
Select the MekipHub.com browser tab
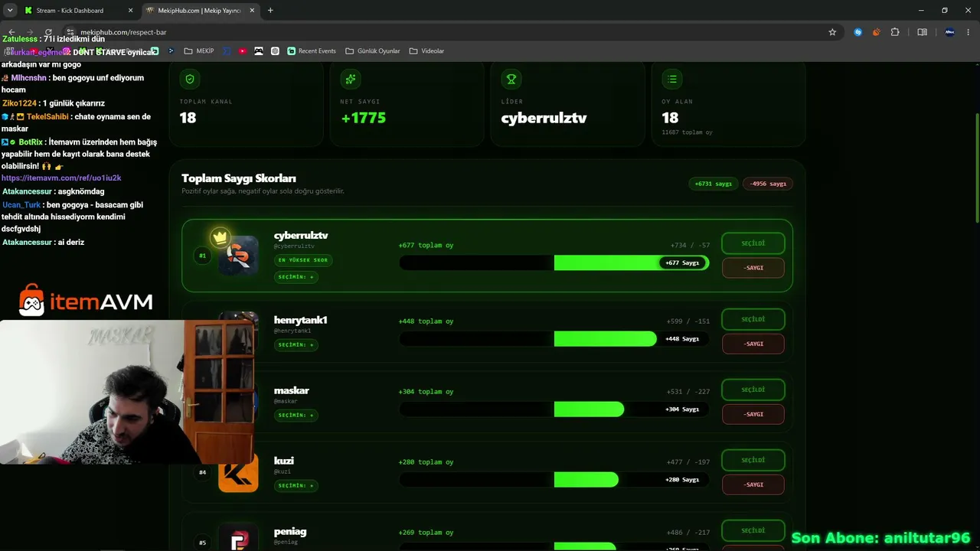(199, 11)
